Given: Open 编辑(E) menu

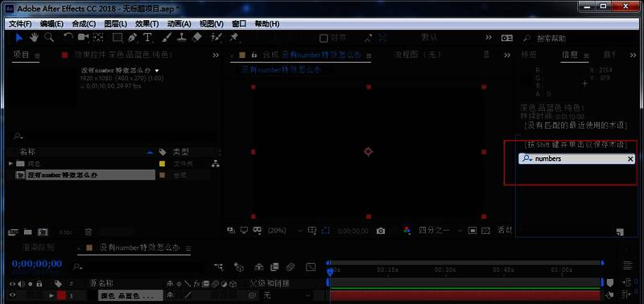Looking at the screenshot, I should (x=52, y=24).
